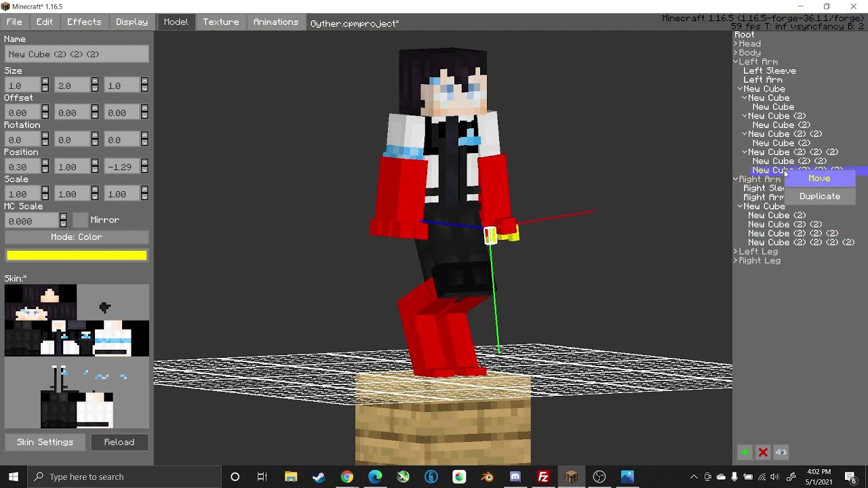This screenshot has width=868, height=488.
Task: Select New Cube (2) (2) (2) (2) item
Action: pyautogui.click(x=801, y=243)
